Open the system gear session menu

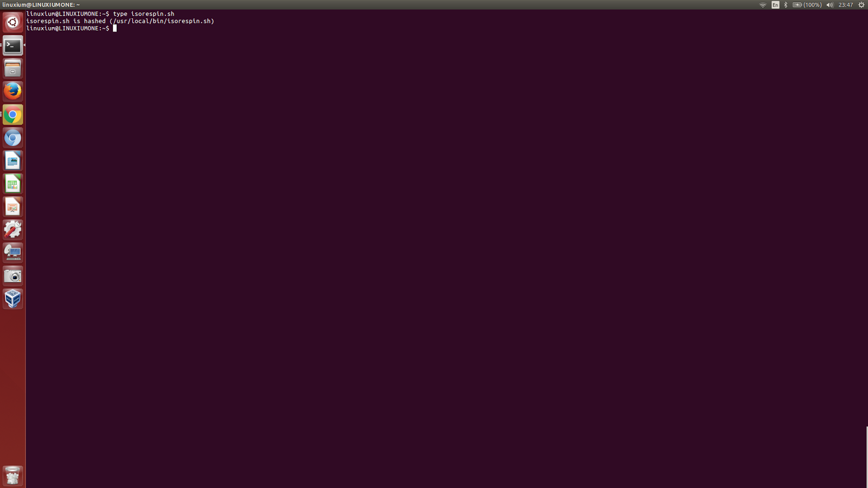pos(861,5)
